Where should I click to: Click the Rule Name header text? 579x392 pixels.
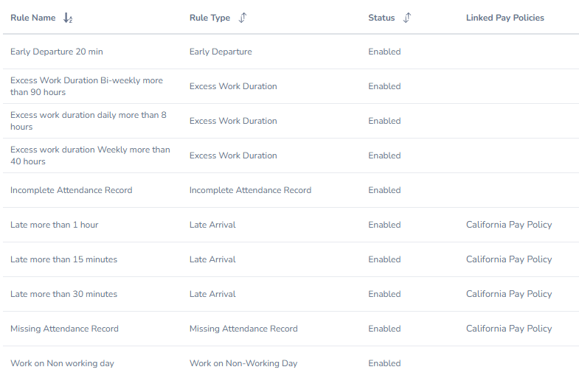click(x=33, y=18)
